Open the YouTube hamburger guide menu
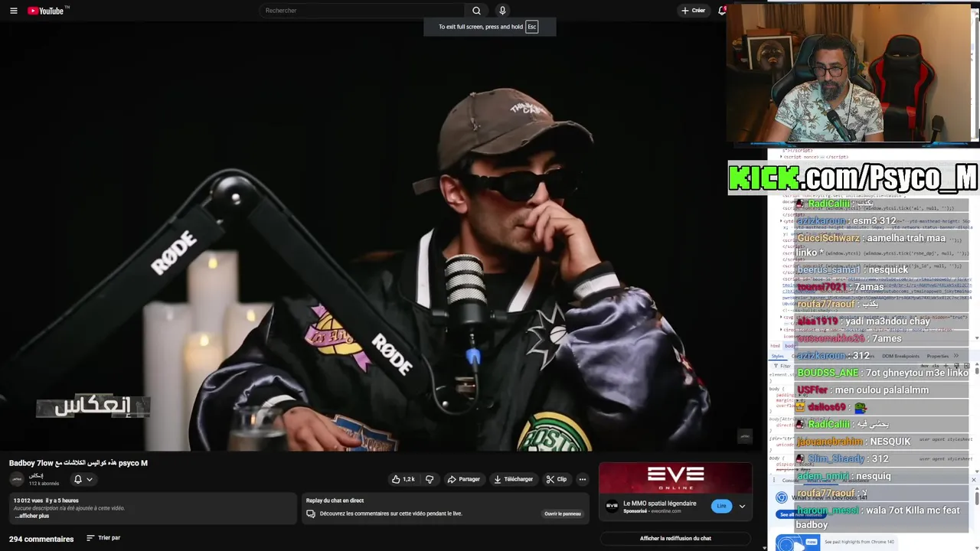 (13, 11)
